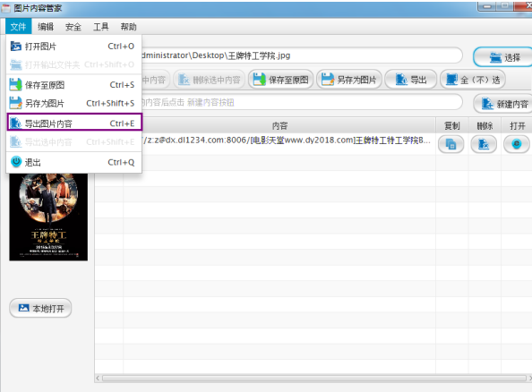Choose 保存至原图 menu entry

[x=74, y=85]
